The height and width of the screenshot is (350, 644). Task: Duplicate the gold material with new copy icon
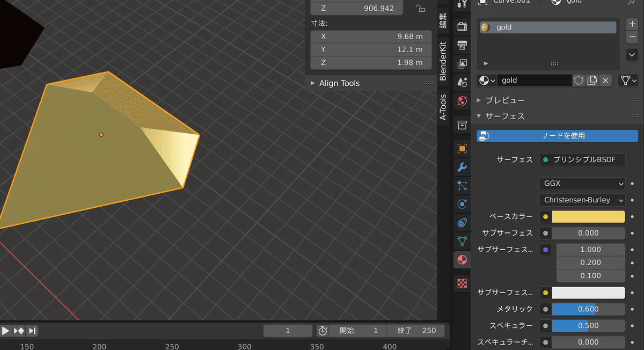(x=592, y=81)
